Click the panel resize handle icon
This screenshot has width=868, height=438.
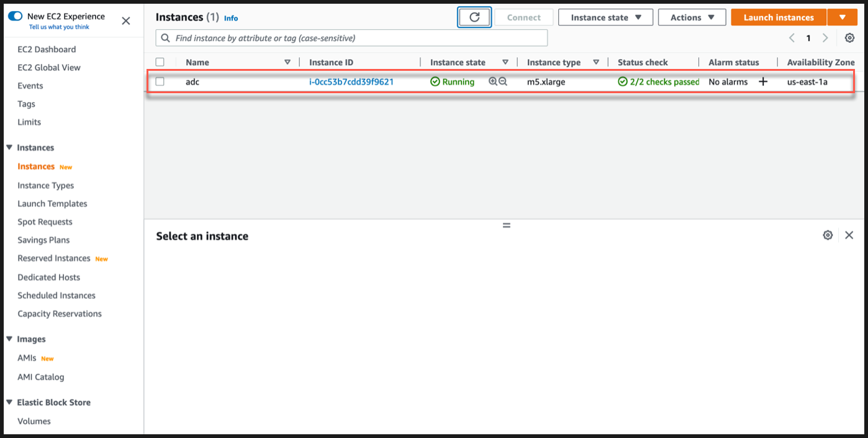[x=507, y=226]
